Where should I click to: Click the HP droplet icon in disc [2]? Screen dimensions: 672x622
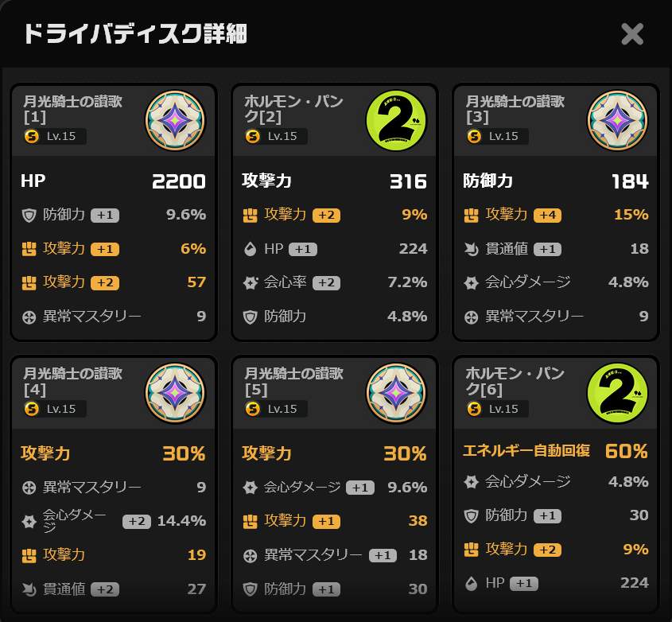pyautogui.click(x=251, y=249)
